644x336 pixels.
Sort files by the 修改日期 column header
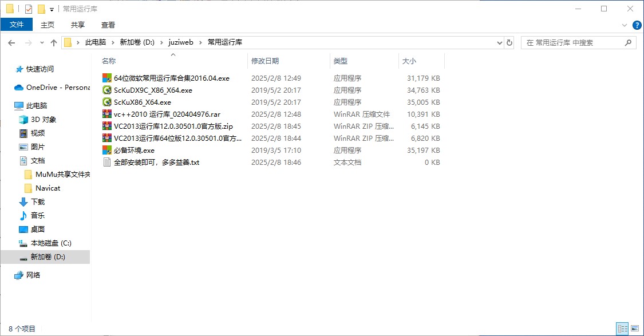tap(289, 61)
